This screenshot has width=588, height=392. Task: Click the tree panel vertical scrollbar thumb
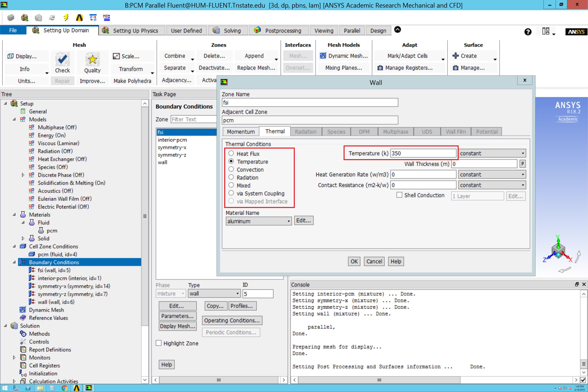[x=145, y=216]
